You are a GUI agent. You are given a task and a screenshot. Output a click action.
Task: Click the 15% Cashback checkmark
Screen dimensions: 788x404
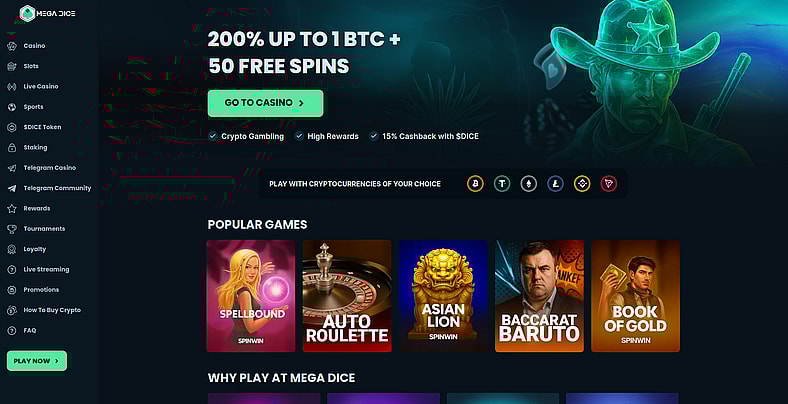(x=373, y=136)
